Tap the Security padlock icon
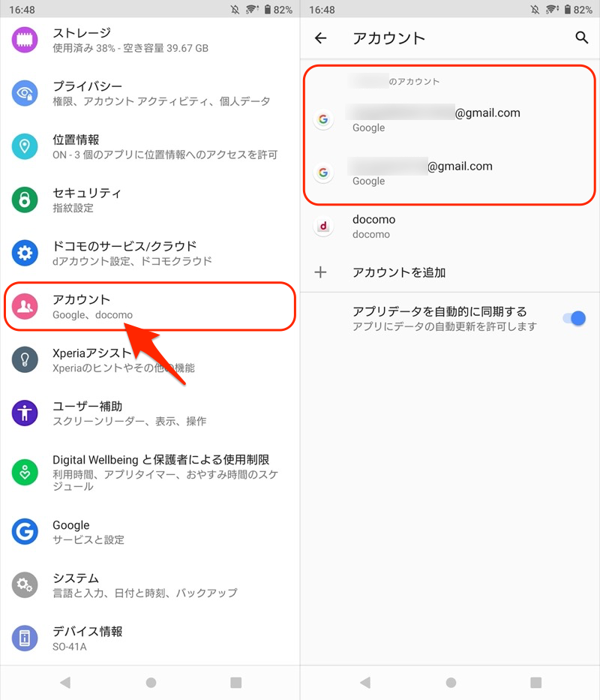The image size is (600, 700). tap(25, 200)
